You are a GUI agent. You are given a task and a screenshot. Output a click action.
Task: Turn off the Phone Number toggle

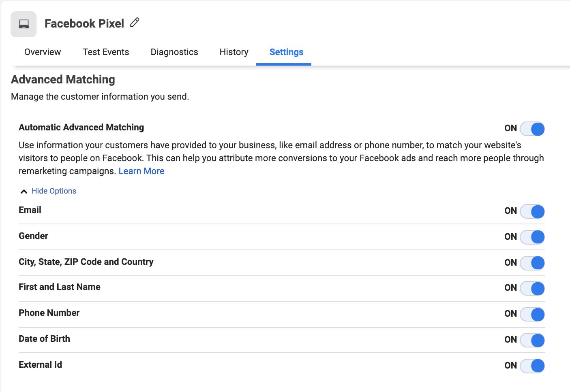tap(532, 315)
